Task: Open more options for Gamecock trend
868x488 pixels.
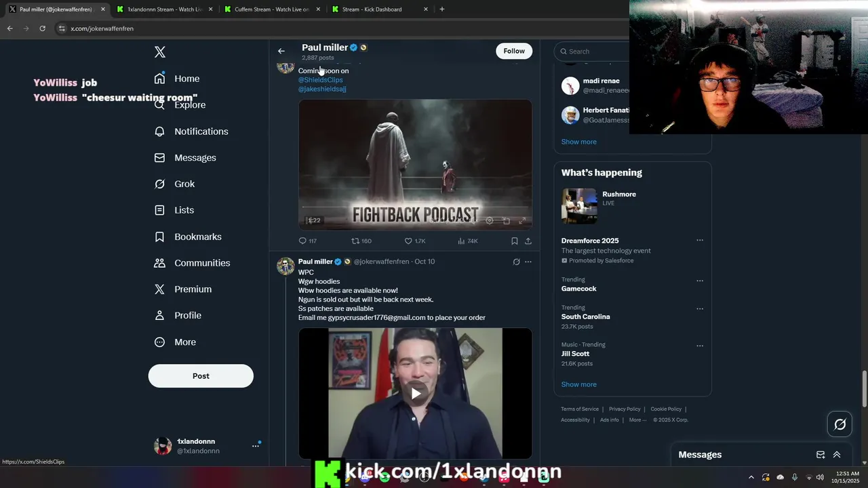Action: (700, 281)
